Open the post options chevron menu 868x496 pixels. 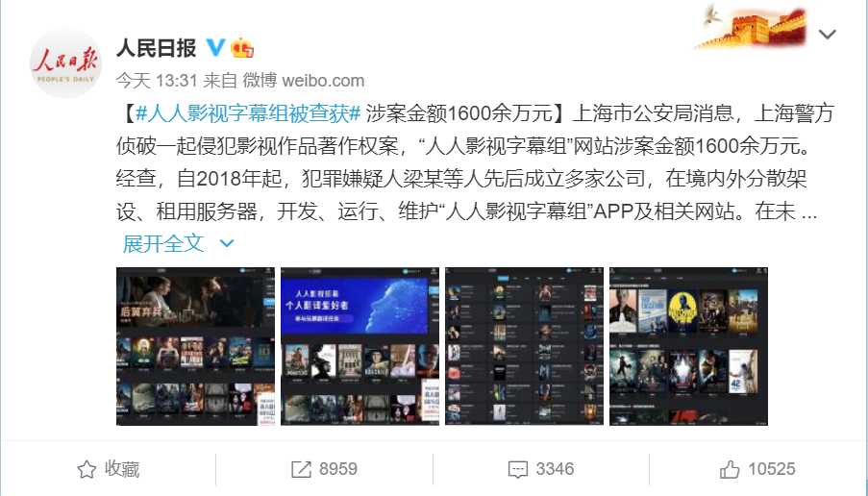point(827,35)
